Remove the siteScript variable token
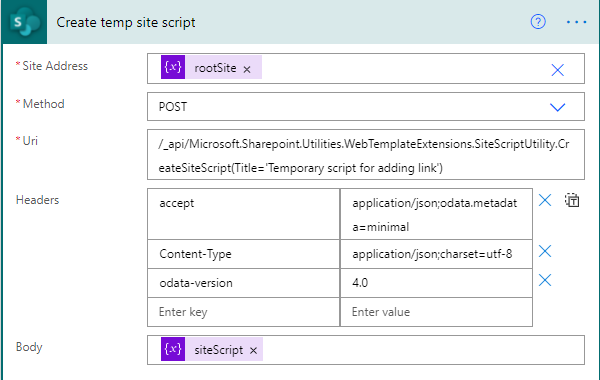This screenshot has height=380, width=600. tap(253, 351)
